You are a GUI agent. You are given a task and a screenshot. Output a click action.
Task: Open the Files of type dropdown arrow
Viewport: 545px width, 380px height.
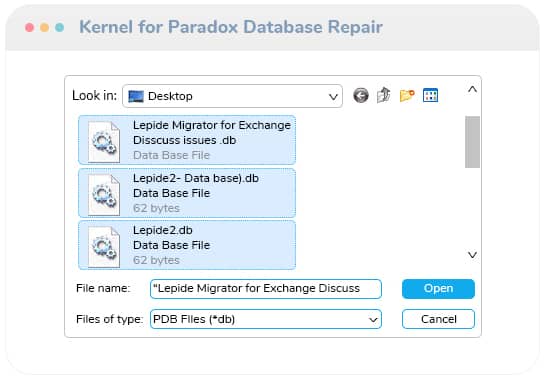(x=373, y=319)
